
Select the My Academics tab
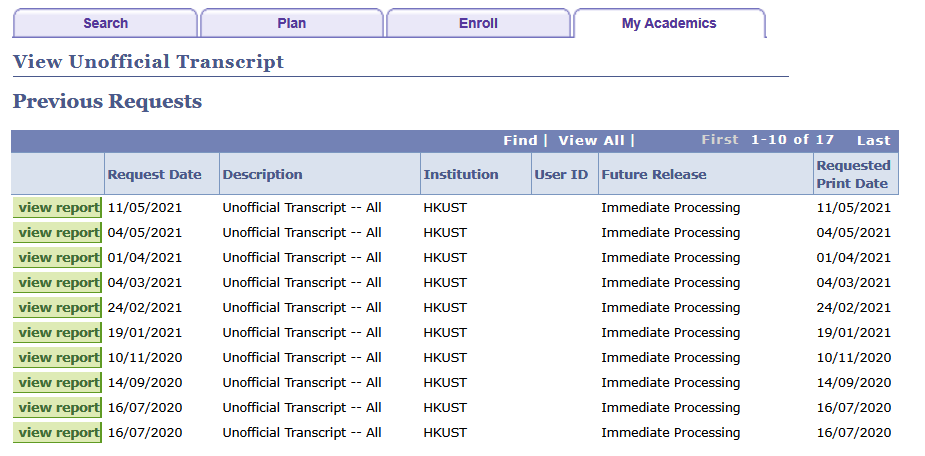[669, 24]
